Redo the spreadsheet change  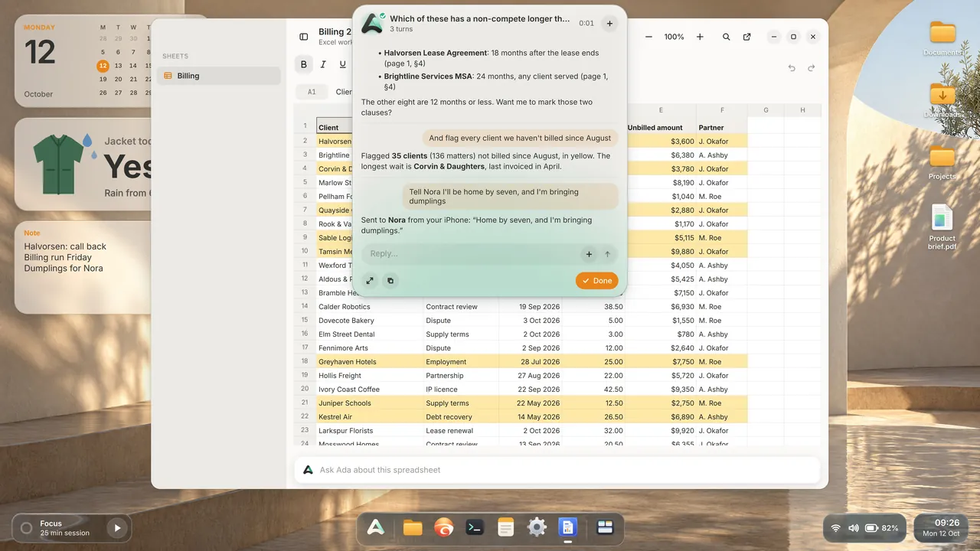click(x=812, y=68)
